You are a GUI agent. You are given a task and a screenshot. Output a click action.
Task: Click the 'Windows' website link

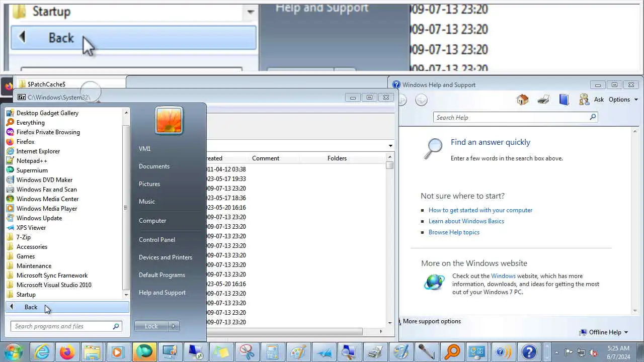503,276
